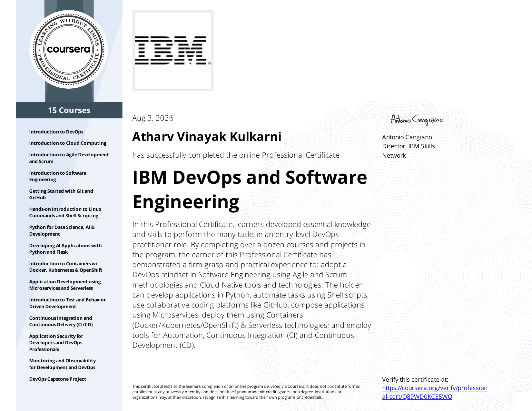The image size is (532, 411).
Task: Click the title 'IBM DevOps and Software Engineering'
Action: click(x=250, y=190)
